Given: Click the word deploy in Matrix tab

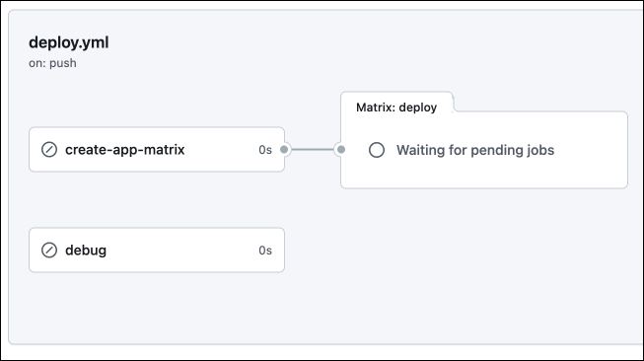Looking at the screenshot, I should coord(418,108).
